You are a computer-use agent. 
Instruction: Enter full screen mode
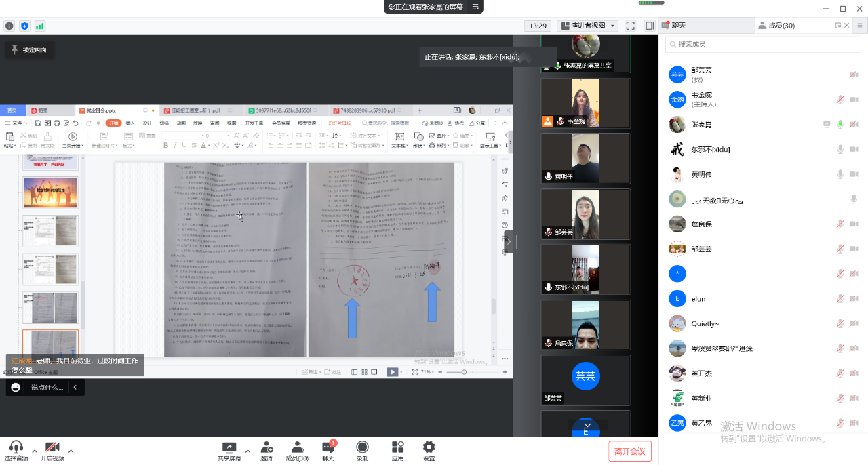pos(630,26)
